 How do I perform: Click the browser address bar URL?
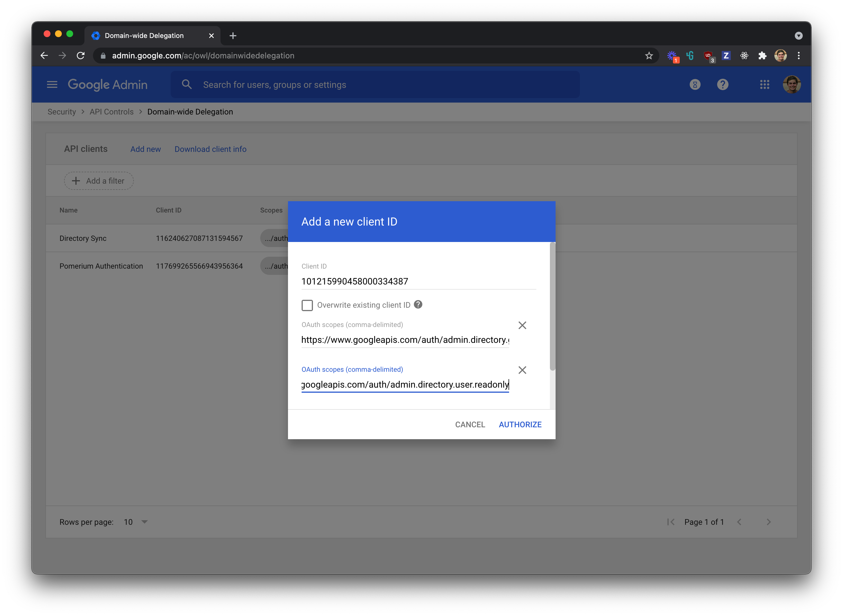[203, 56]
